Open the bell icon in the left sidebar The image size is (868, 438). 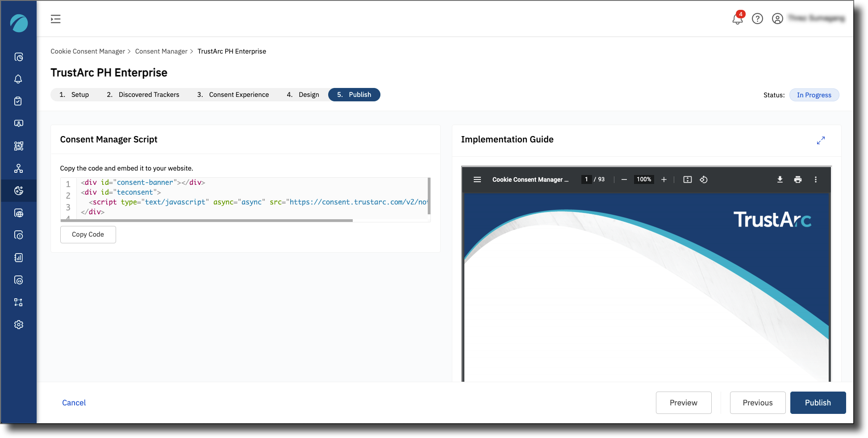tap(19, 79)
